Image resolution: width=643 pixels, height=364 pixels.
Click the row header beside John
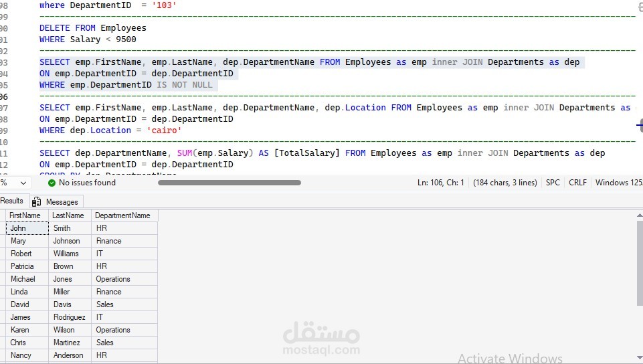[x=3, y=228]
